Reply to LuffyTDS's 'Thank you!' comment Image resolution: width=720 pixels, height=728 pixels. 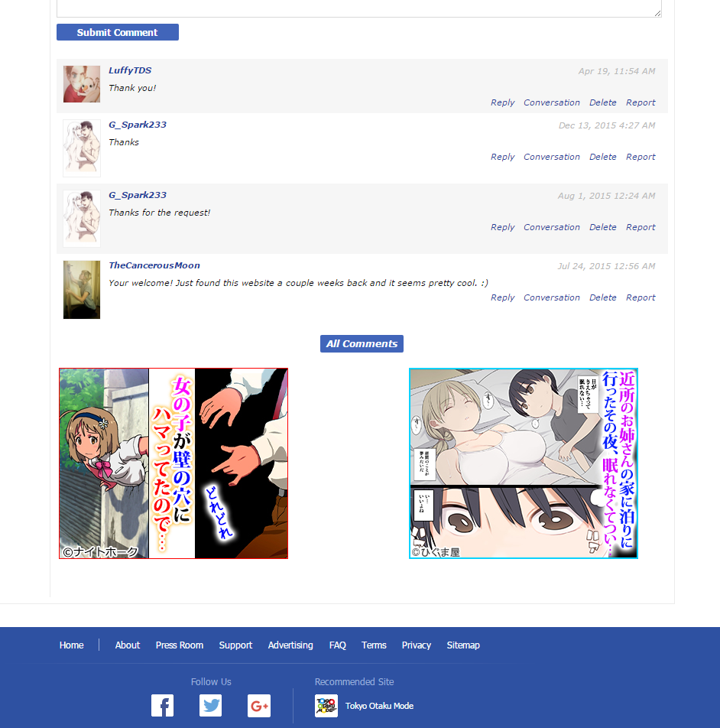[x=502, y=102]
